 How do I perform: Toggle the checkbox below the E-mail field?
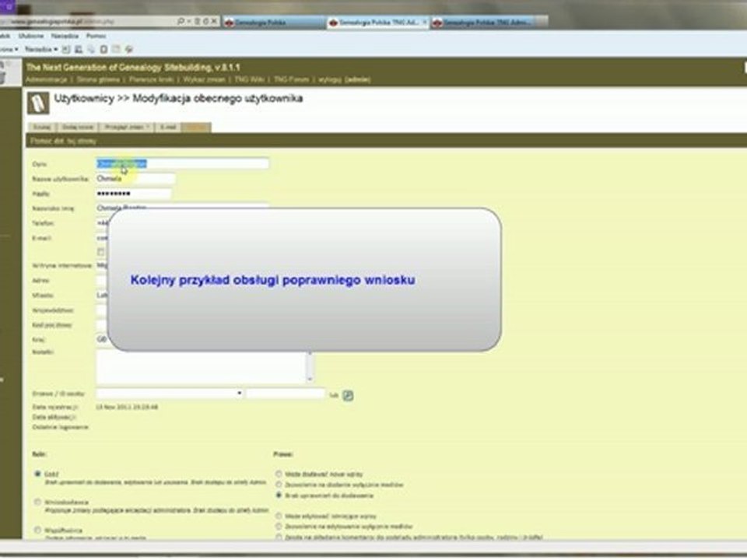tap(100, 251)
